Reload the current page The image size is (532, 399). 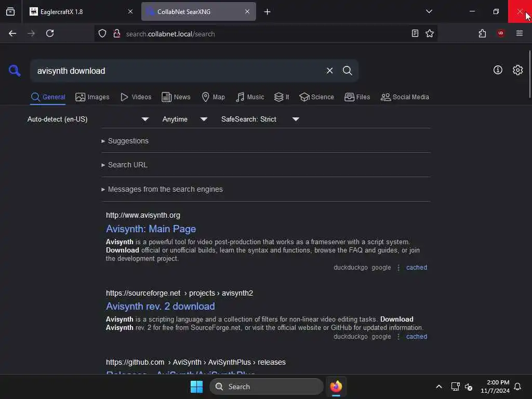50,33
